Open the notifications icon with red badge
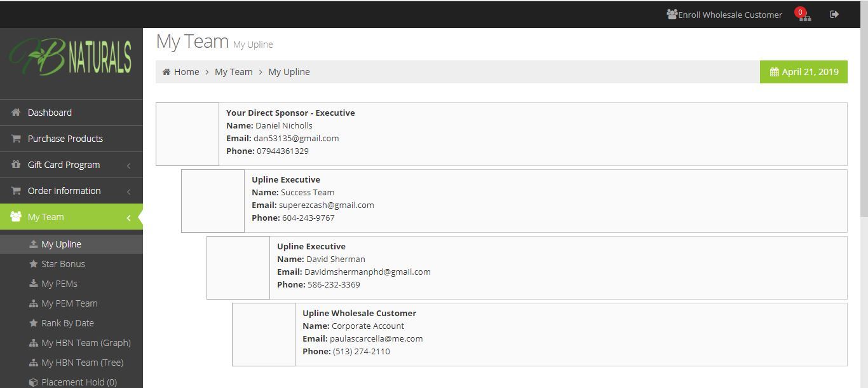This screenshot has height=388, width=868. 803,14
